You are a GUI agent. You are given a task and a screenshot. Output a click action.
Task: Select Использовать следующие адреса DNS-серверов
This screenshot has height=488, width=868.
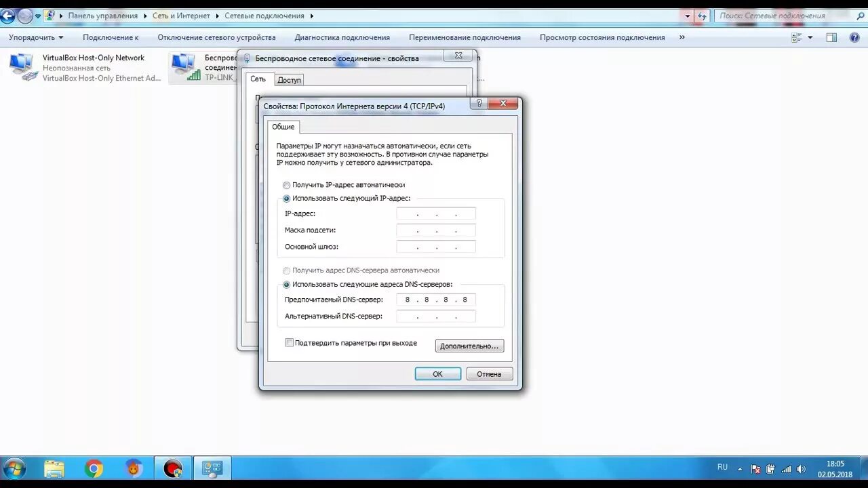[368, 285]
